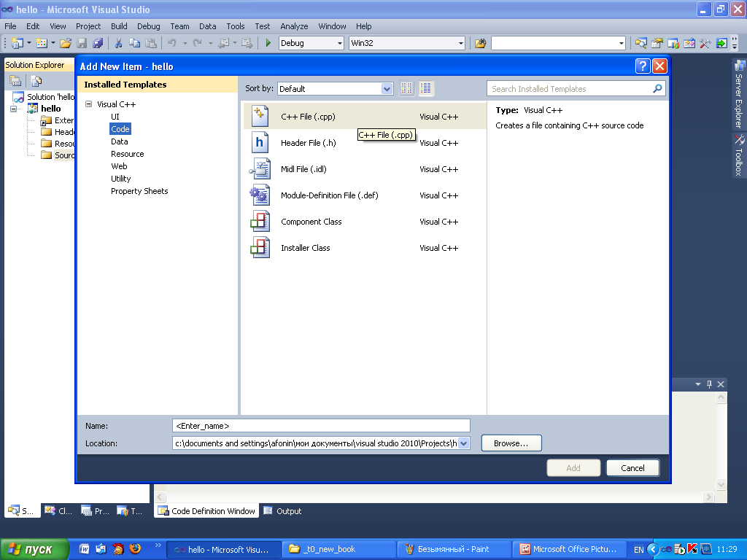Click the Add New Item toolbar icon
The width and height of the screenshot is (747, 560).
pyautogui.click(x=42, y=43)
